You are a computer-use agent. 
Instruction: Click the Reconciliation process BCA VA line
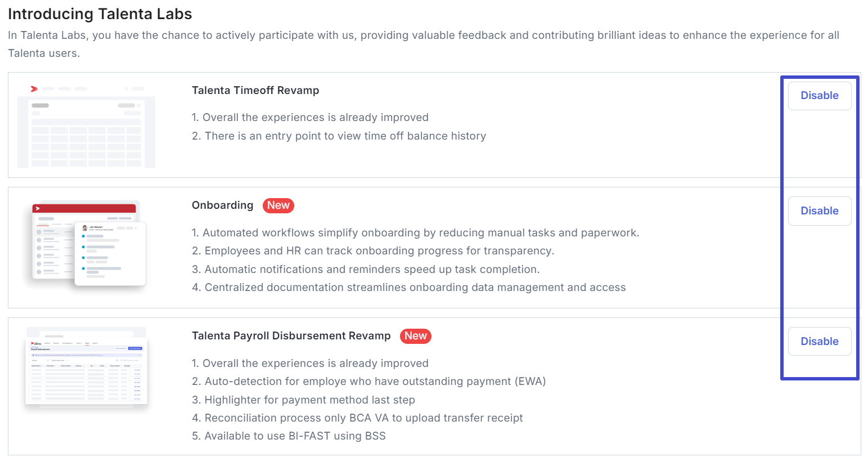coord(357,418)
